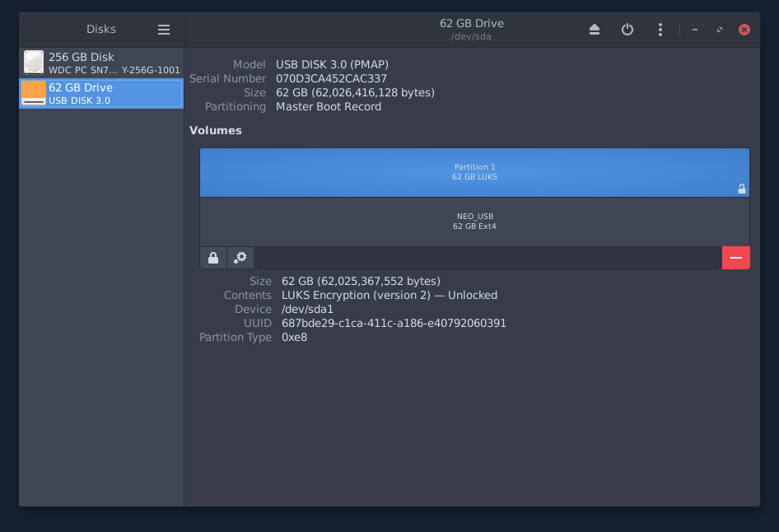The height and width of the screenshot is (532, 779).
Task: Click /dev/sda subtitle in header
Action: (471, 37)
